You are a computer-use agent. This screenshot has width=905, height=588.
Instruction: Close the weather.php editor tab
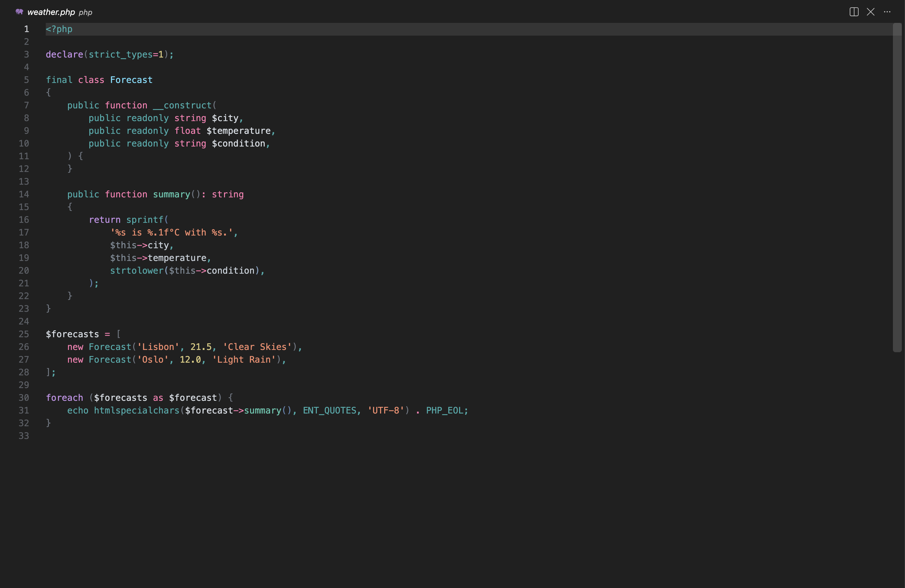click(870, 12)
